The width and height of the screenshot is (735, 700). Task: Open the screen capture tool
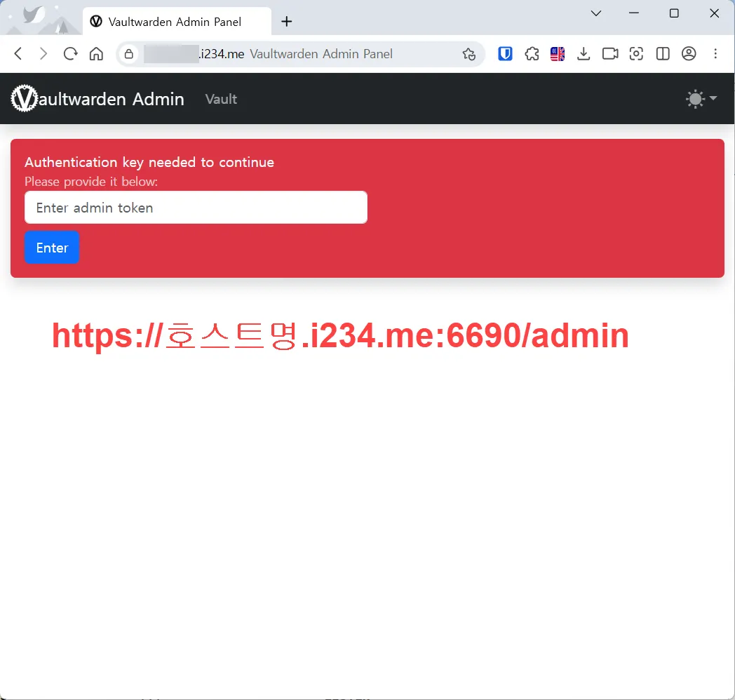point(636,54)
